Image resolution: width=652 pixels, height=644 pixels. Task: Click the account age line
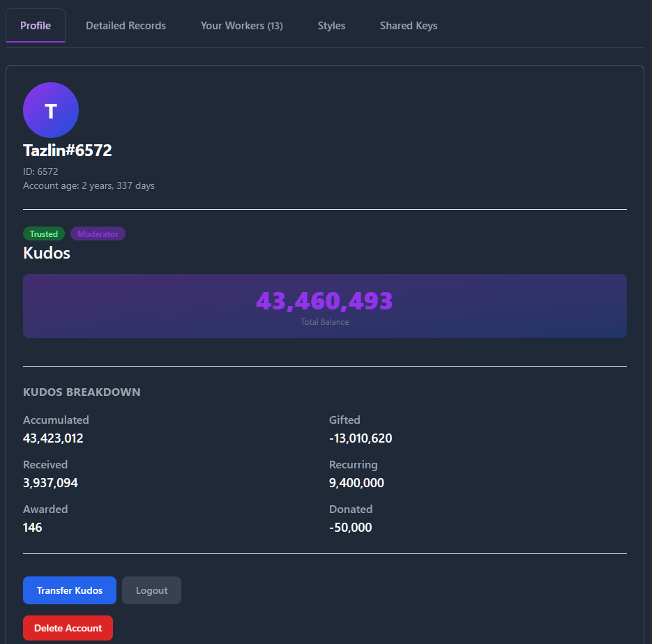pyautogui.click(x=89, y=186)
